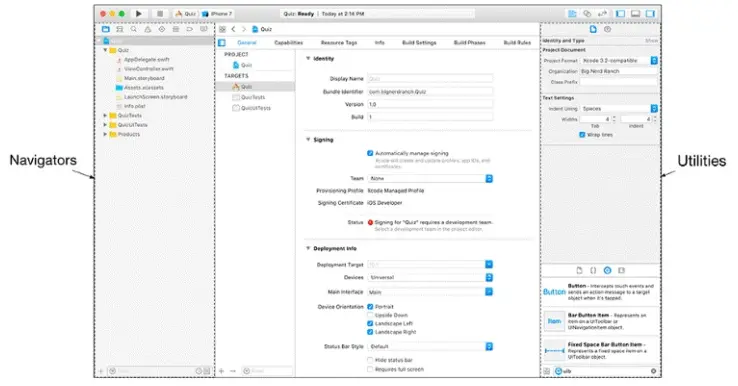Select the iPhone 7 run destination

217,14
